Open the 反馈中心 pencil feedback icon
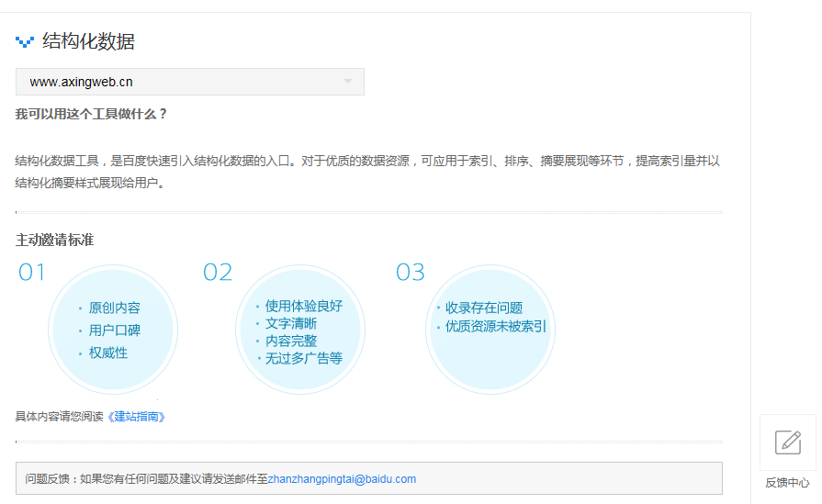The width and height of the screenshot is (822, 504). pyautogui.click(x=788, y=442)
